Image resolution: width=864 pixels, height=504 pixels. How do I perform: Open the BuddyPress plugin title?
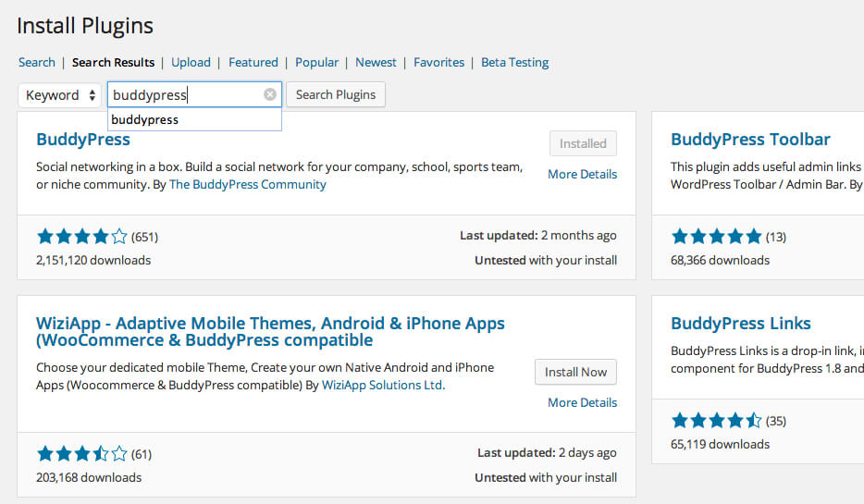coord(83,140)
